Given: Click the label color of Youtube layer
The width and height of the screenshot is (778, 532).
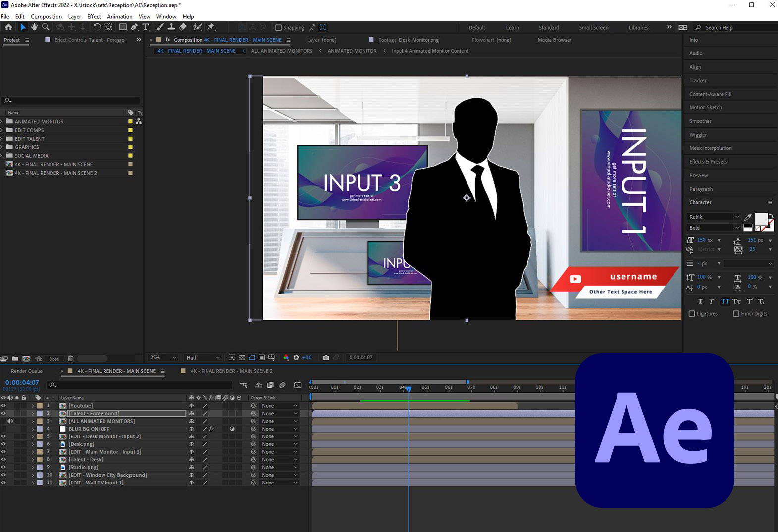Looking at the screenshot, I should point(40,406).
